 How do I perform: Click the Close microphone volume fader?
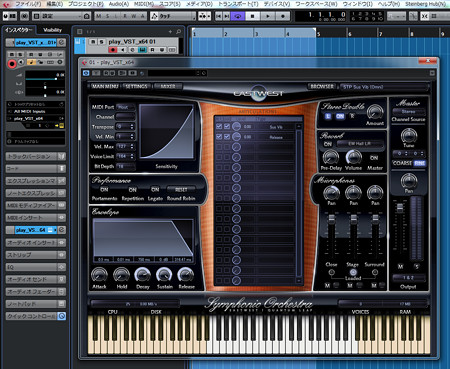[331, 219]
